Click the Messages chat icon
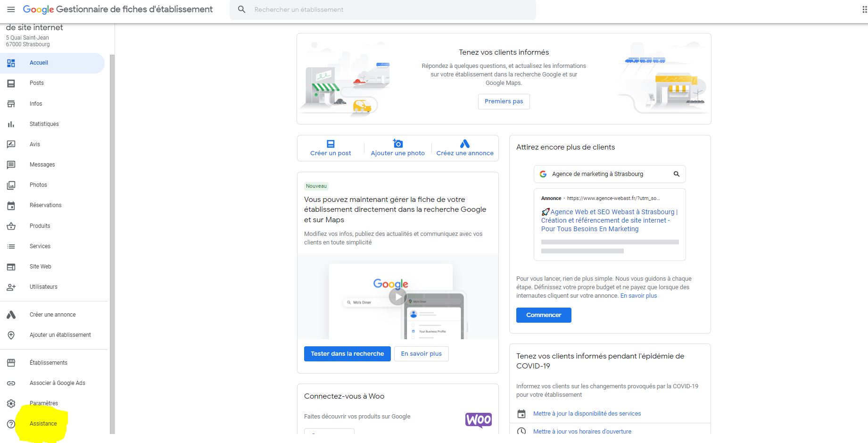 coord(11,165)
